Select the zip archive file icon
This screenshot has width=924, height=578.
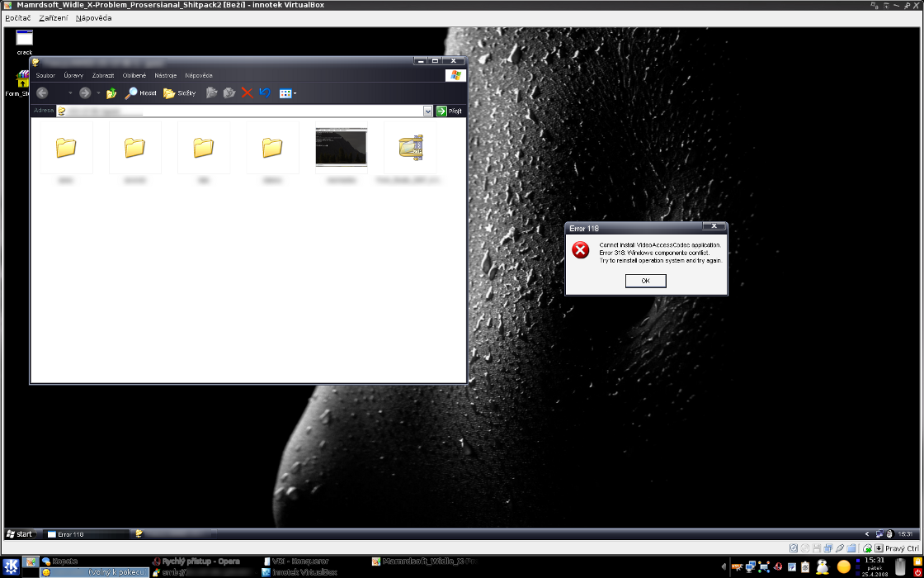[410, 147]
